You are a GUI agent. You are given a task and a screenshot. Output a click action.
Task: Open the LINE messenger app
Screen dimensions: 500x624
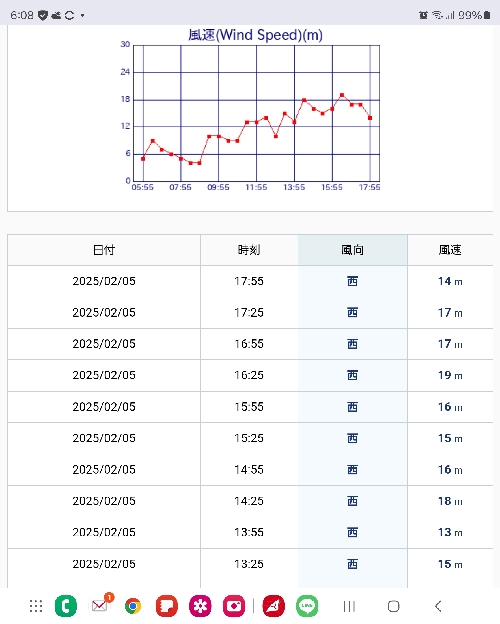click(x=307, y=606)
